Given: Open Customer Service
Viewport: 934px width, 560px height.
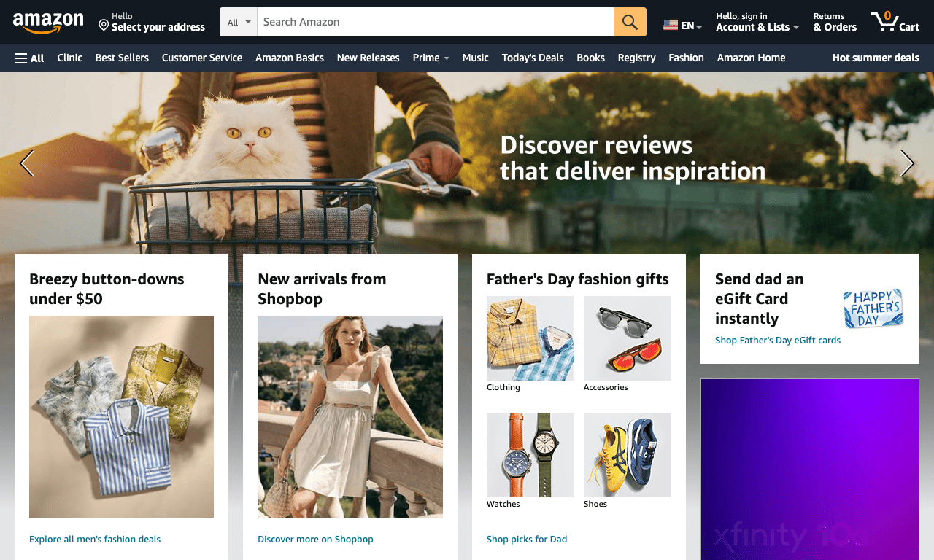Looking at the screenshot, I should tap(202, 58).
